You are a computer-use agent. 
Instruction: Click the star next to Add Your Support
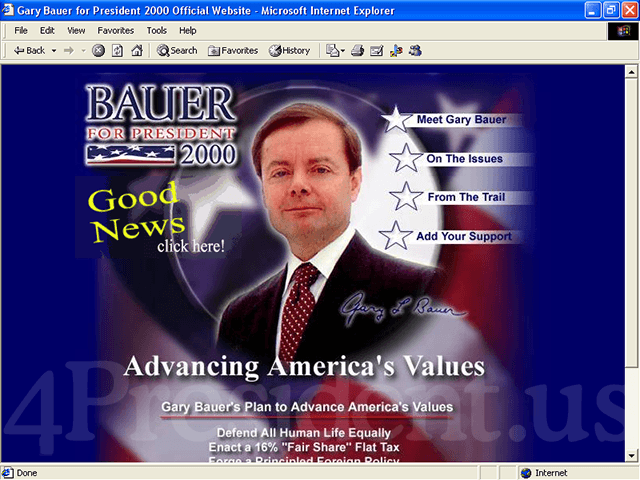[395, 236]
